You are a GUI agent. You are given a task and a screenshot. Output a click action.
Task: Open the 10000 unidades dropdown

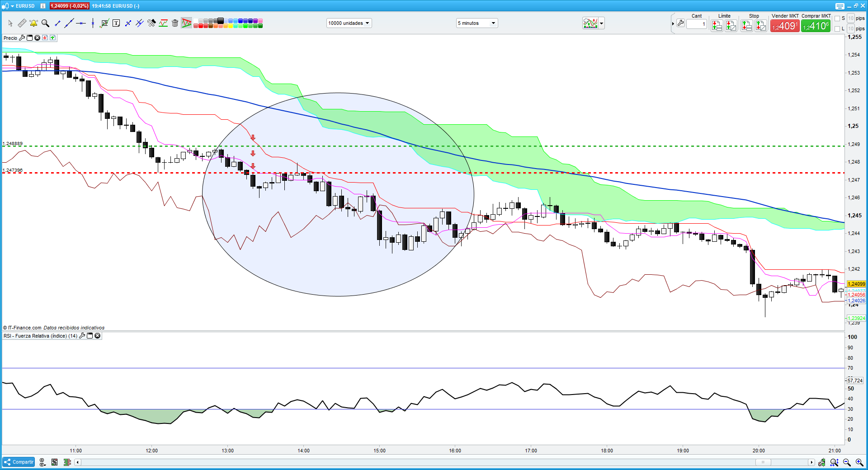(x=349, y=23)
